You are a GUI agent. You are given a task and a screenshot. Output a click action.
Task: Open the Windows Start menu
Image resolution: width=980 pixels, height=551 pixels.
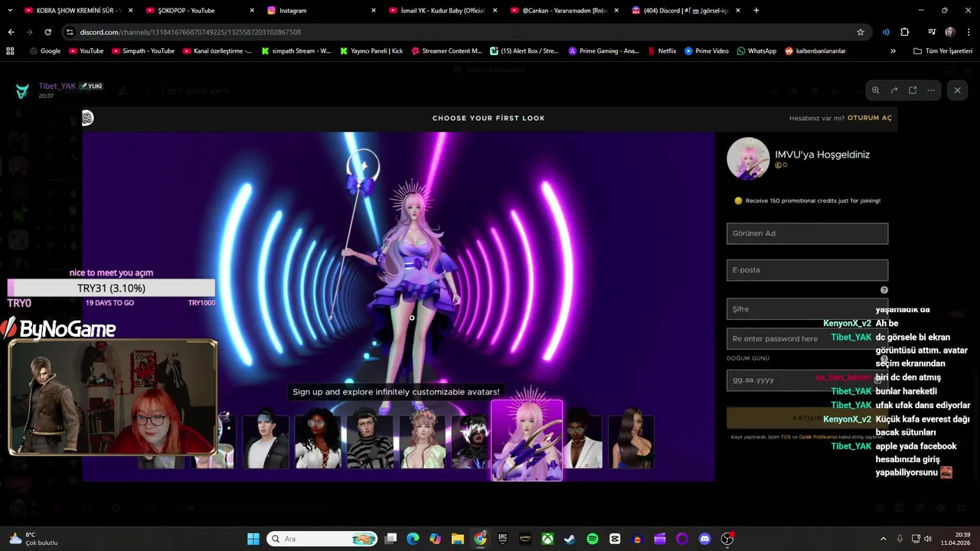click(253, 539)
